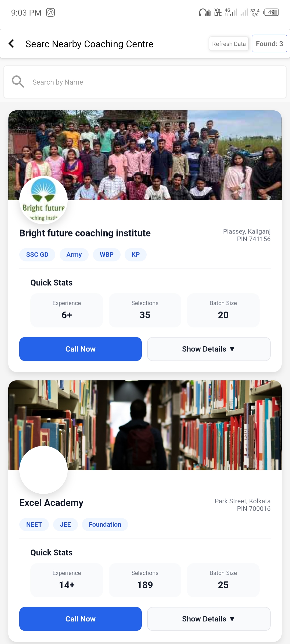Select the SSC GD tag chip
The height and width of the screenshot is (644, 290).
(x=37, y=254)
